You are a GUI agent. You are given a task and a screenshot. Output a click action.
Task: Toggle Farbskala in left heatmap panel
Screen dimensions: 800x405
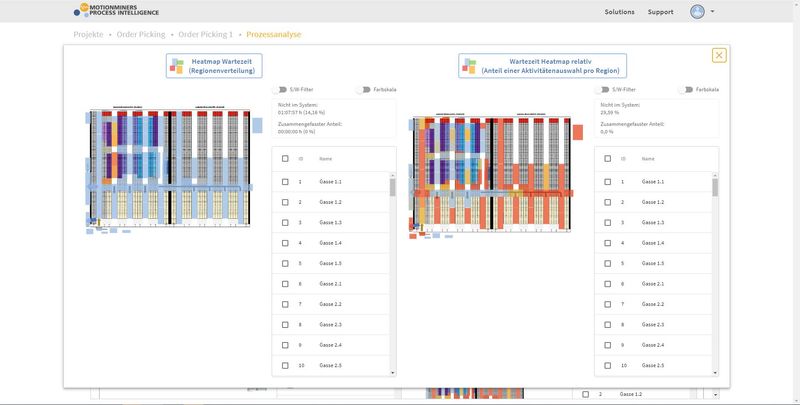pos(364,90)
